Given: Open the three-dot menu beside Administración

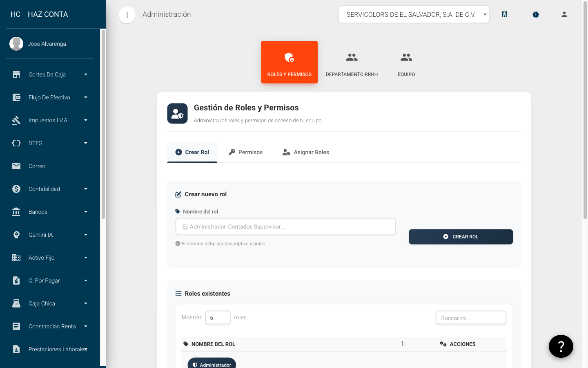Looking at the screenshot, I should (127, 15).
